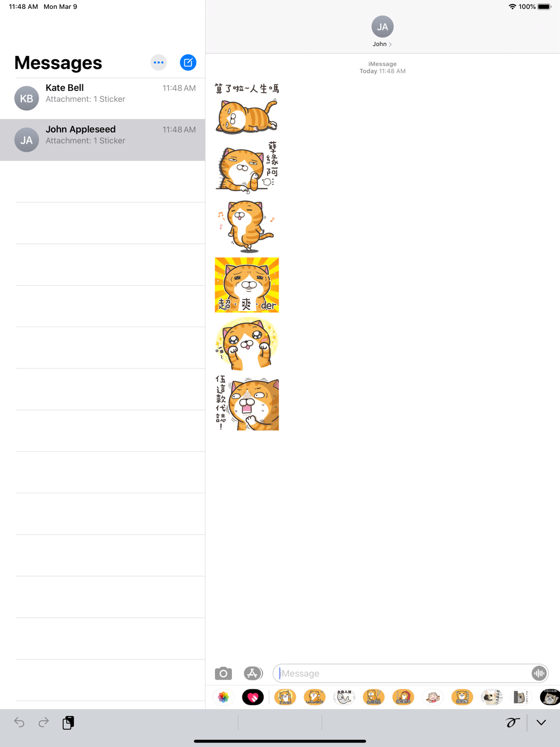Image resolution: width=560 pixels, height=747 pixels.
Task: Toggle the App Store apps drawer
Action: click(x=253, y=673)
